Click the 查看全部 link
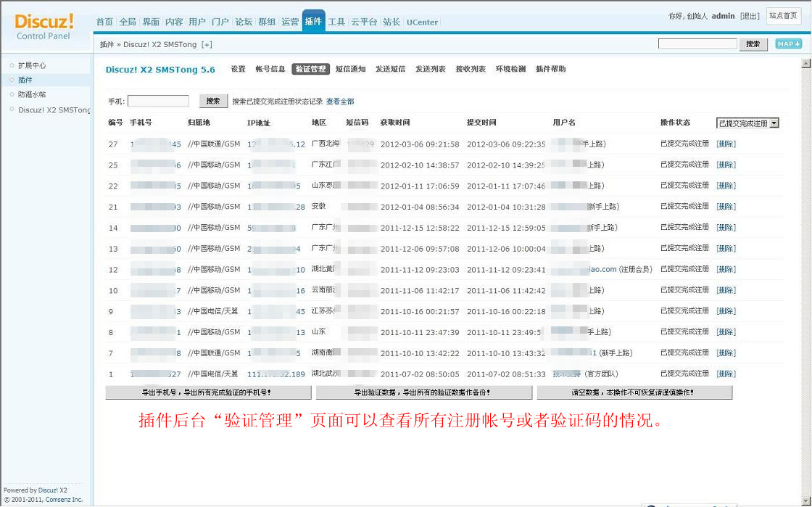 point(340,102)
